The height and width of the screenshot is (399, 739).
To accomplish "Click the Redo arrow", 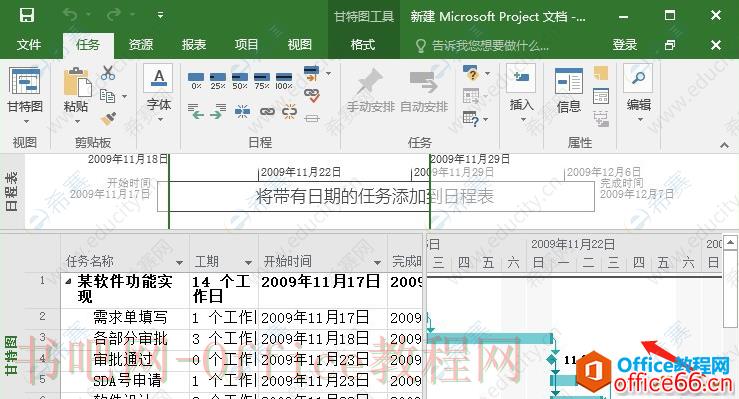I will 114,16.
